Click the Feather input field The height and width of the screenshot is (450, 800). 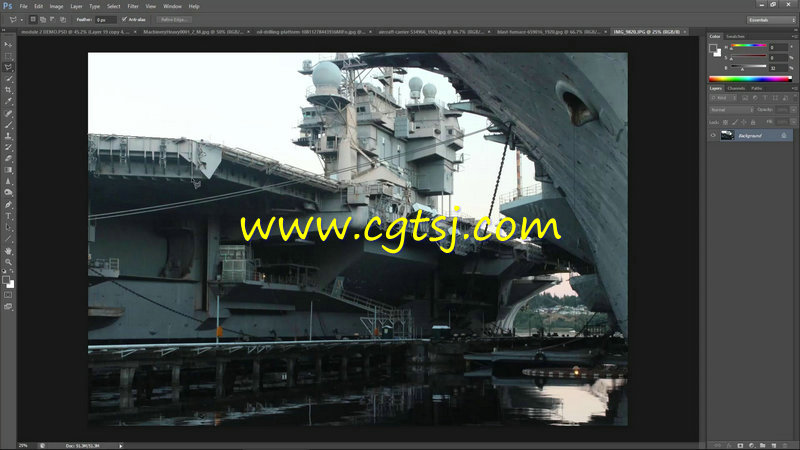coord(105,19)
